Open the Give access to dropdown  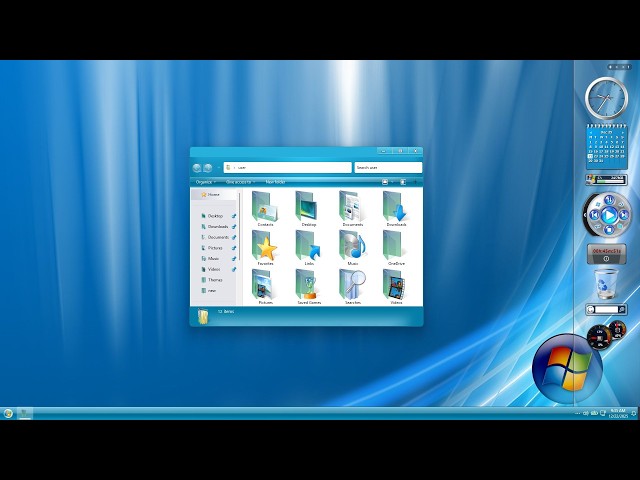(240, 182)
